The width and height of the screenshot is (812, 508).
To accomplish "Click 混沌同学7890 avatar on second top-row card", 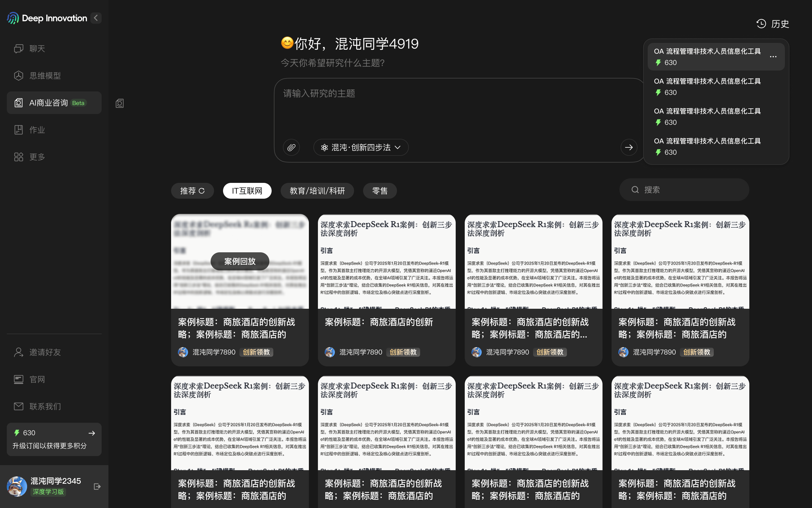I will [x=330, y=352].
